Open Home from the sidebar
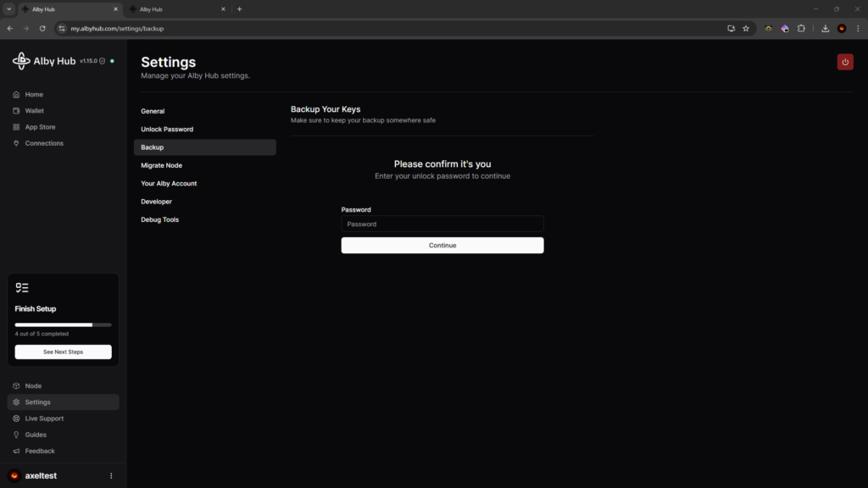The image size is (868, 488). click(x=34, y=95)
